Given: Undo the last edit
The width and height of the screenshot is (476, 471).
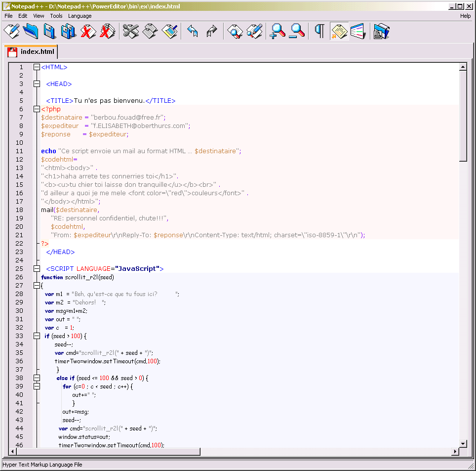Looking at the screenshot, I should click(192, 31).
